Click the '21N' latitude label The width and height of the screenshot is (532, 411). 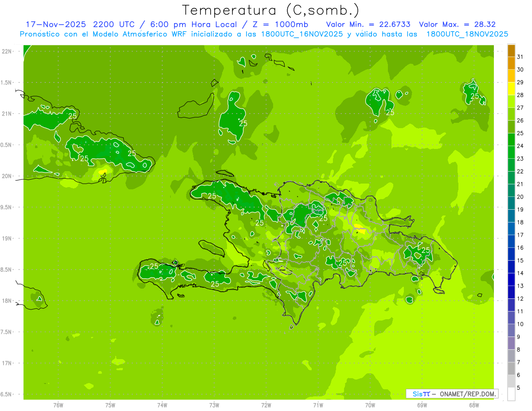[x=7, y=114]
